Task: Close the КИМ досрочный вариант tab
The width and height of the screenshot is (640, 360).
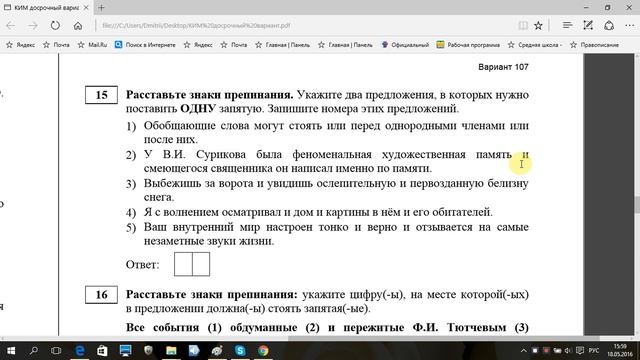Action: pyautogui.click(x=86, y=7)
